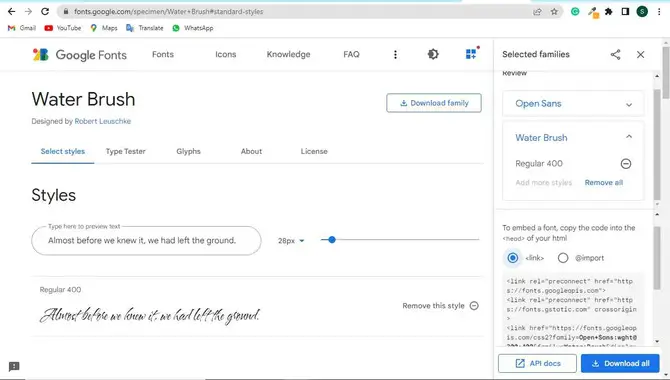Switch to the License tab

point(314,151)
